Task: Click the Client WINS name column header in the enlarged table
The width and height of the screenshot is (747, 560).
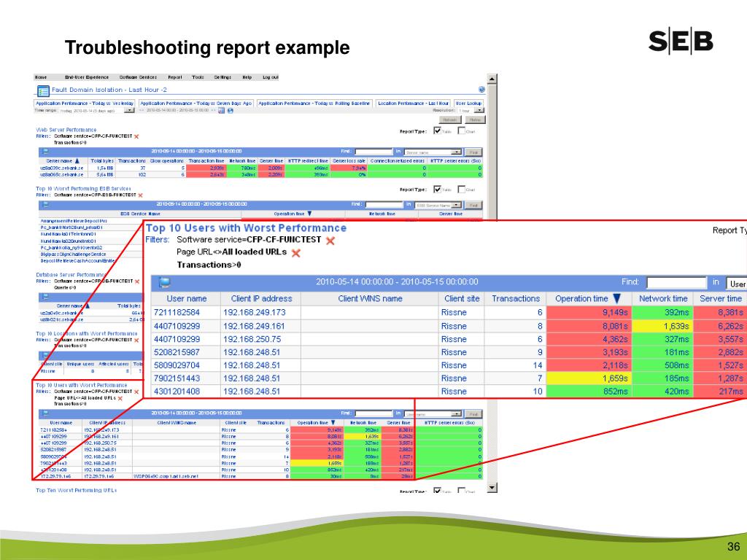Action: pos(370,299)
